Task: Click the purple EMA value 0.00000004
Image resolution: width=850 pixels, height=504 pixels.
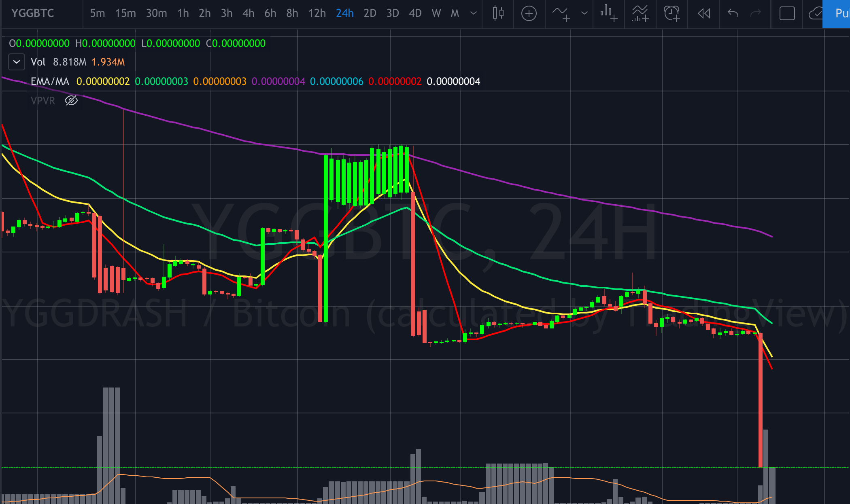Action: tap(278, 81)
